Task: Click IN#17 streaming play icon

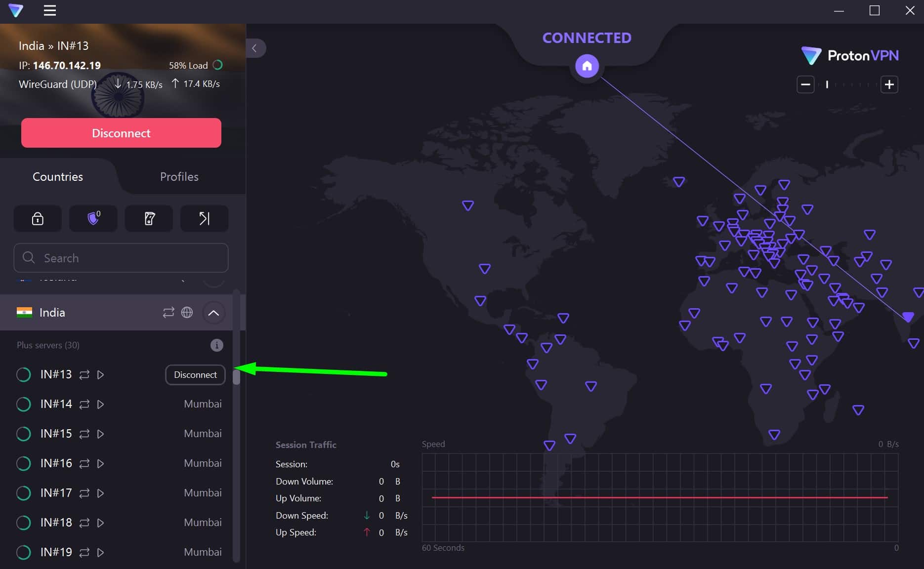Action: (x=101, y=493)
